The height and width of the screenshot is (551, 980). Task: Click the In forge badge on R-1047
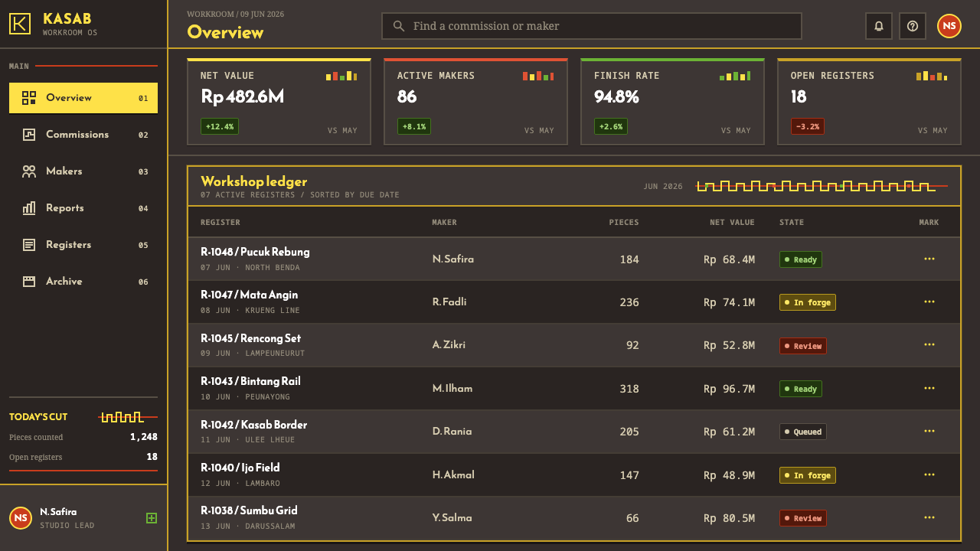pos(808,302)
